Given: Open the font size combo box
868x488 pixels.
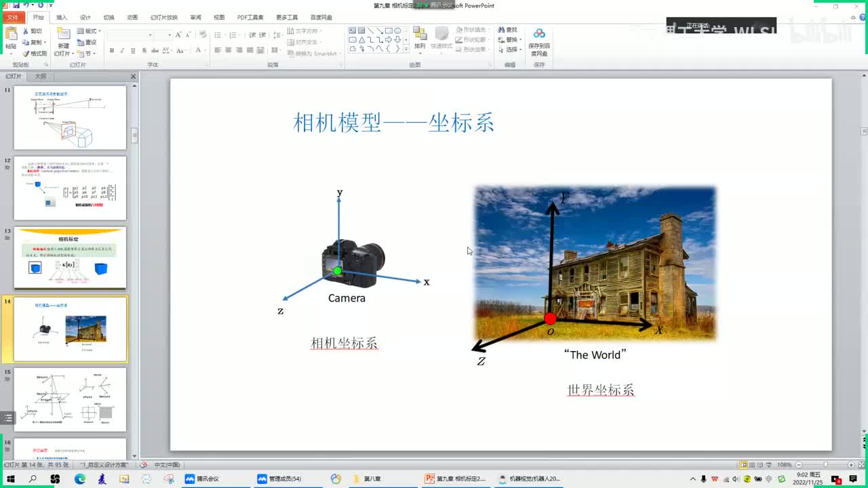Looking at the screenshot, I should 163,35.
